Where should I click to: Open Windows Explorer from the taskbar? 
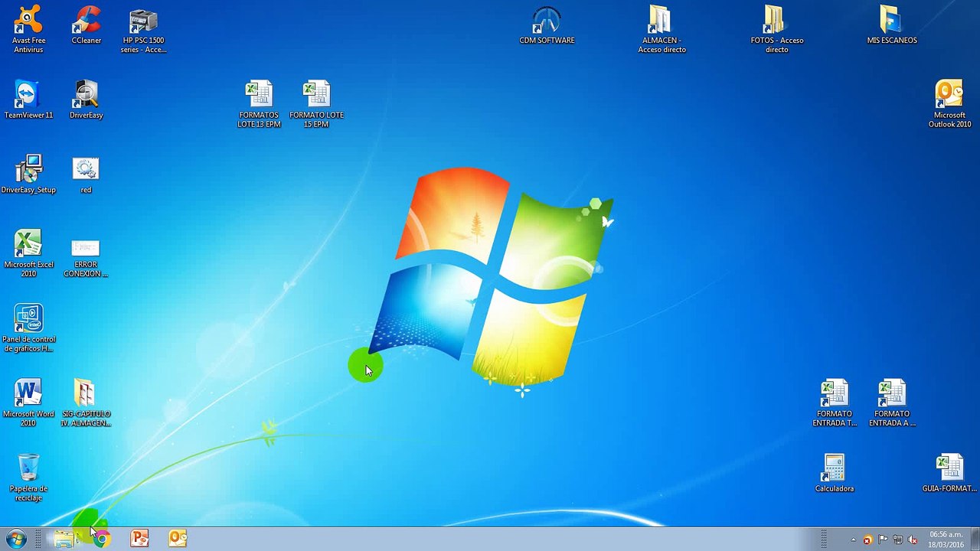coord(64,539)
